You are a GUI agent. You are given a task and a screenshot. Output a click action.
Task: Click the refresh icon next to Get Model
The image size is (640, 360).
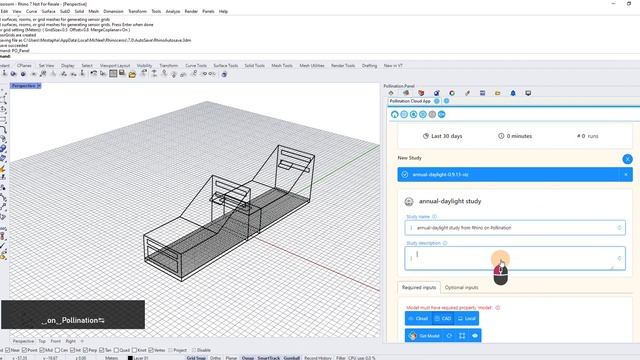(x=449, y=336)
